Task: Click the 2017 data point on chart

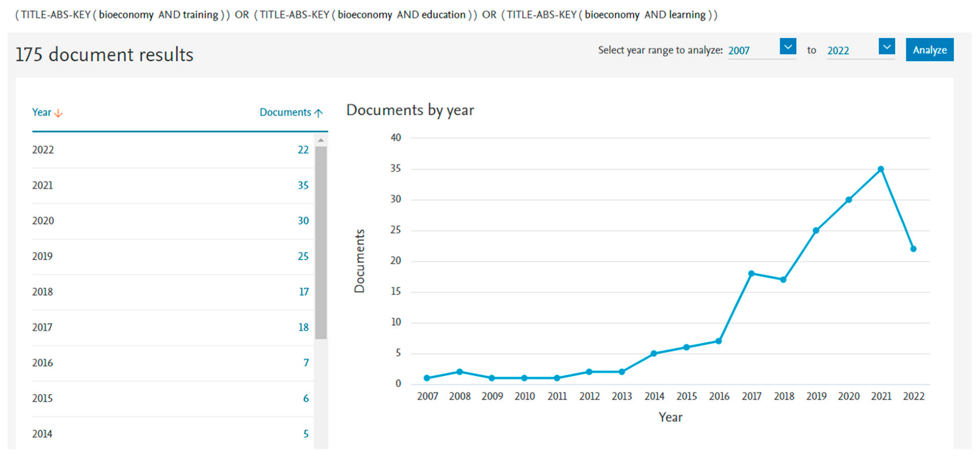Action: coord(751,274)
